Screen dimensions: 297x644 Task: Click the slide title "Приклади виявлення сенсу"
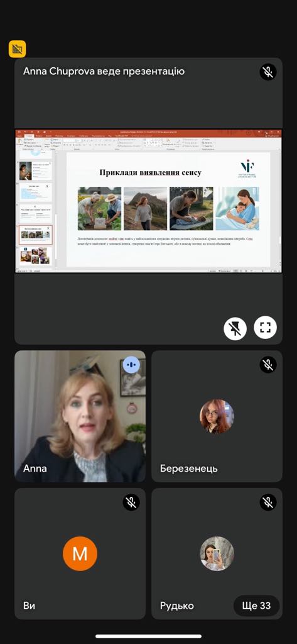click(x=151, y=172)
